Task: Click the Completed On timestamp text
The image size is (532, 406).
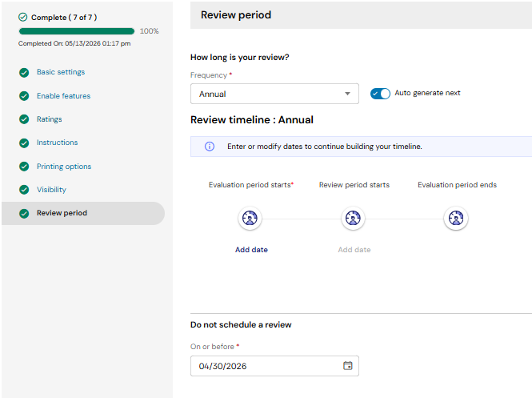Action: (x=74, y=43)
